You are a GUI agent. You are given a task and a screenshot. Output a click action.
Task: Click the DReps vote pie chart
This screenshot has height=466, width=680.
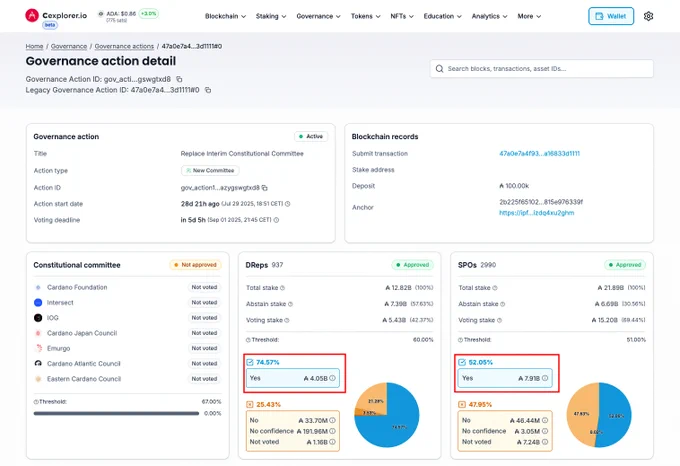point(387,415)
